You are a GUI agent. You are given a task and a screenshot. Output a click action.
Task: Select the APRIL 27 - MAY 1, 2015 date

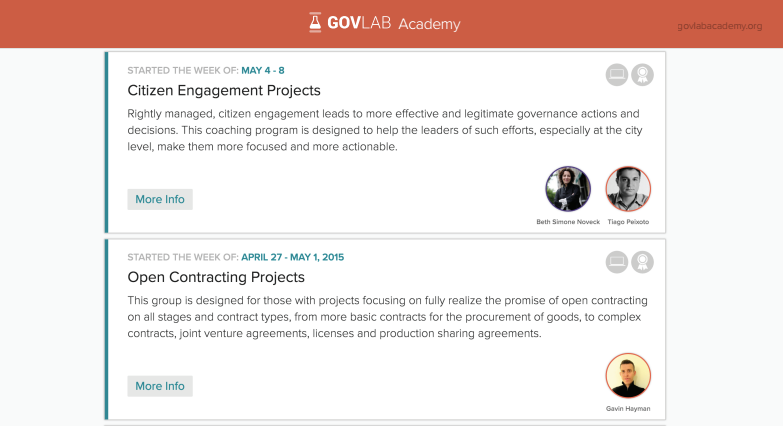pyautogui.click(x=293, y=257)
